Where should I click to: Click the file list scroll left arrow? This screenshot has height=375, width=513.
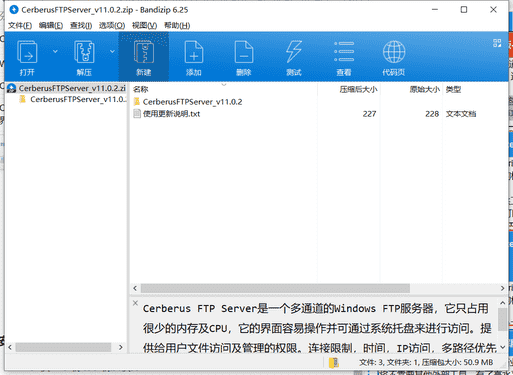(x=135, y=288)
